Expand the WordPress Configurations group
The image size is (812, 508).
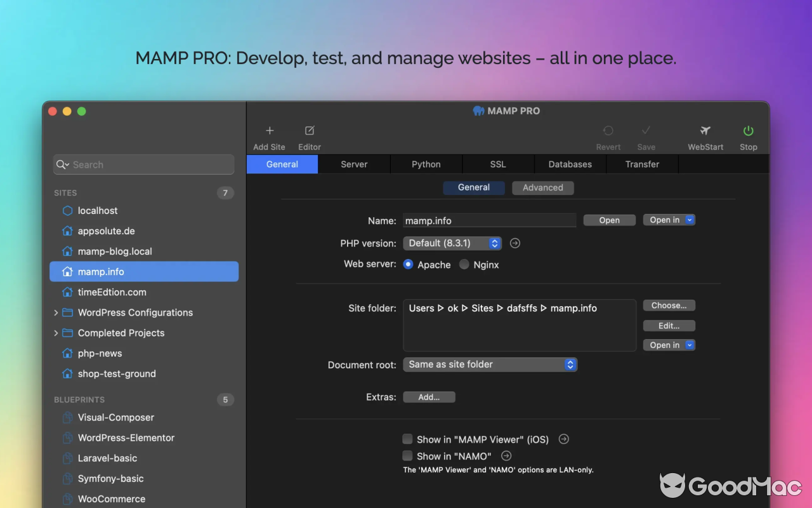coord(56,312)
